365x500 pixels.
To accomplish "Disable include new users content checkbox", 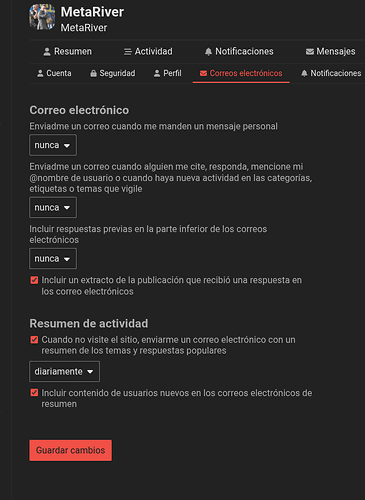I will (34, 393).
